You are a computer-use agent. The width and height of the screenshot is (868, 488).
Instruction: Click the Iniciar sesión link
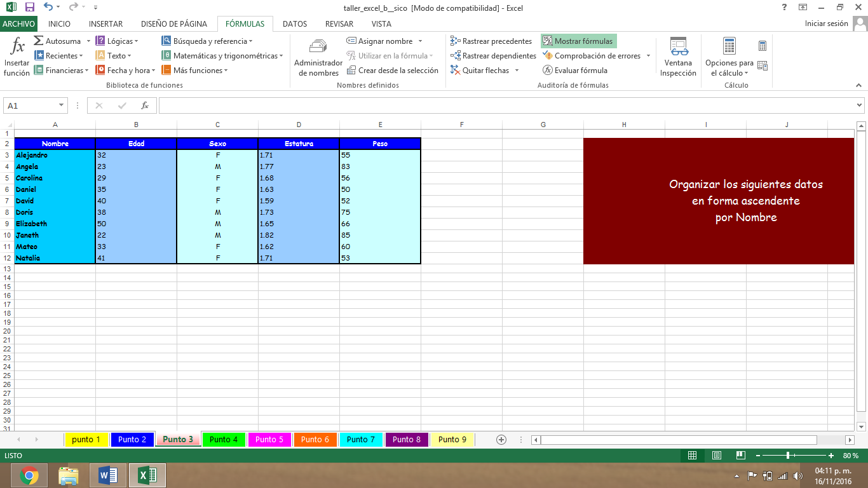827,23
